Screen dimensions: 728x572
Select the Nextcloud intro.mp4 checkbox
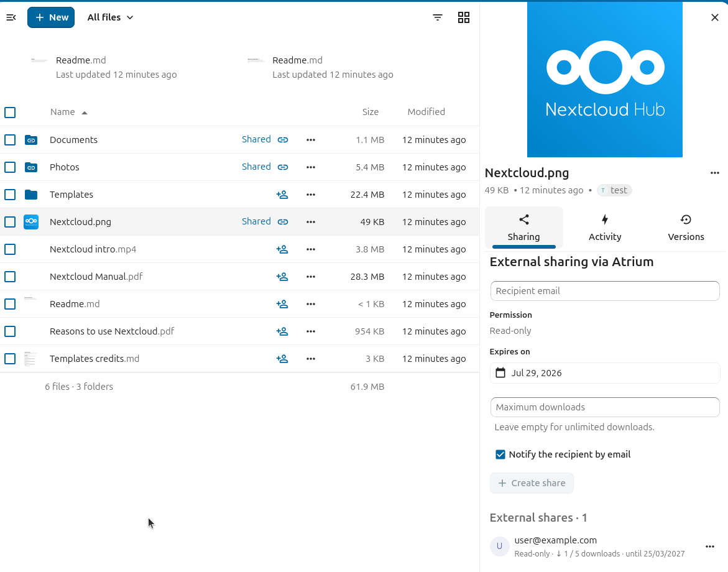pos(10,249)
